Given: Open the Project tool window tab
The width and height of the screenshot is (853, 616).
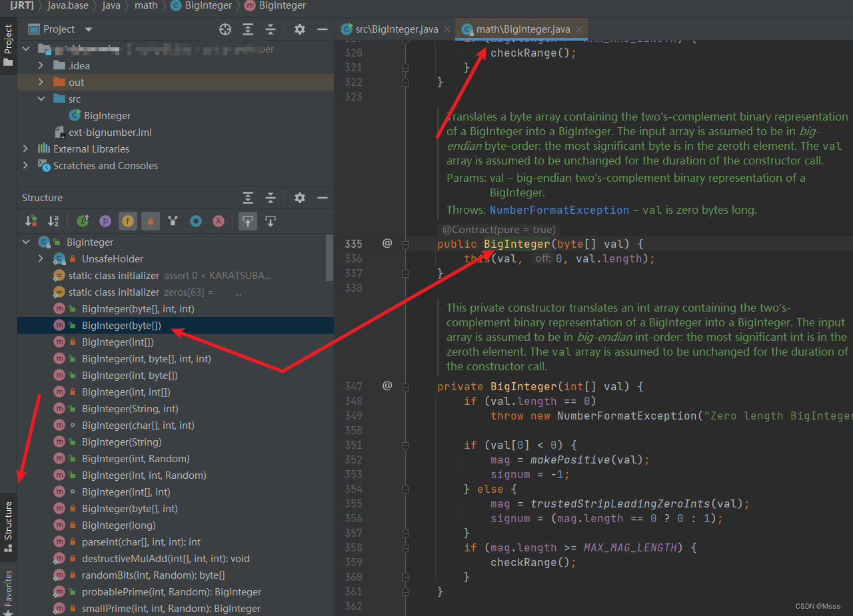Looking at the screenshot, I should (8, 46).
